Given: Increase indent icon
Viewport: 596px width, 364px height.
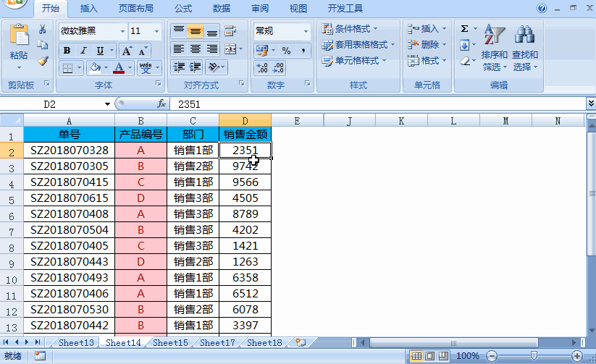Looking at the screenshot, I should pos(196,67).
